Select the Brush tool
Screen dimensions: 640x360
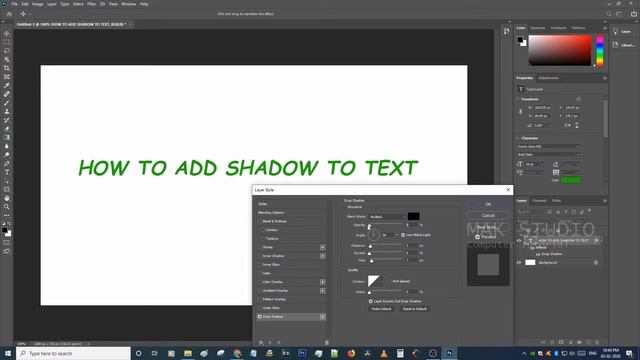(x=7, y=103)
